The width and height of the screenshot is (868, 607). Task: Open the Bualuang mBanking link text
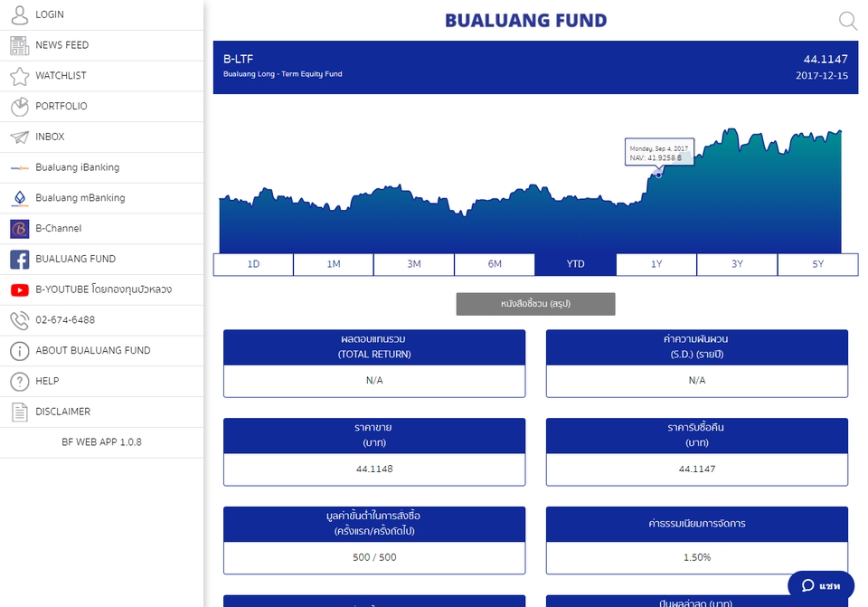click(x=80, y=198)
